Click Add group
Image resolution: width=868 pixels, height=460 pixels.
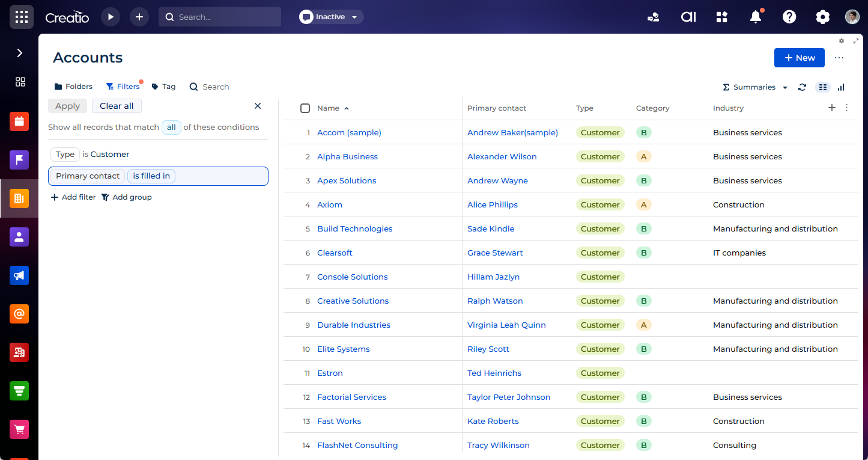click(127, 197)
